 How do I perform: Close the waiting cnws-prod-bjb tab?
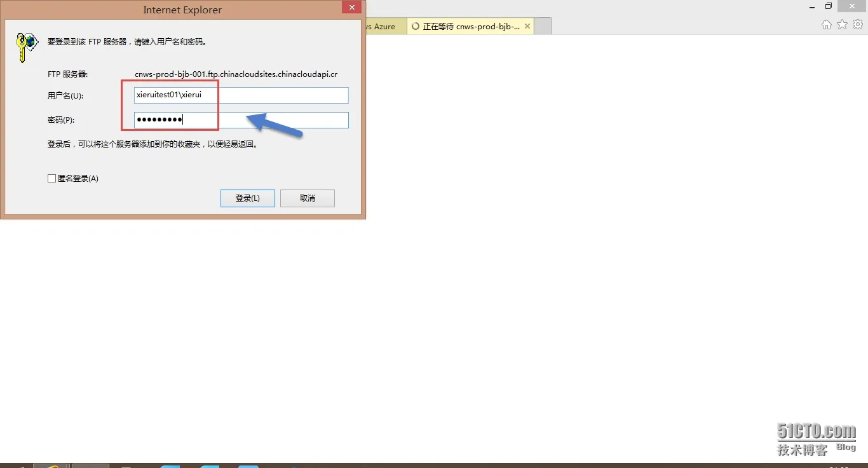(527, 27)
